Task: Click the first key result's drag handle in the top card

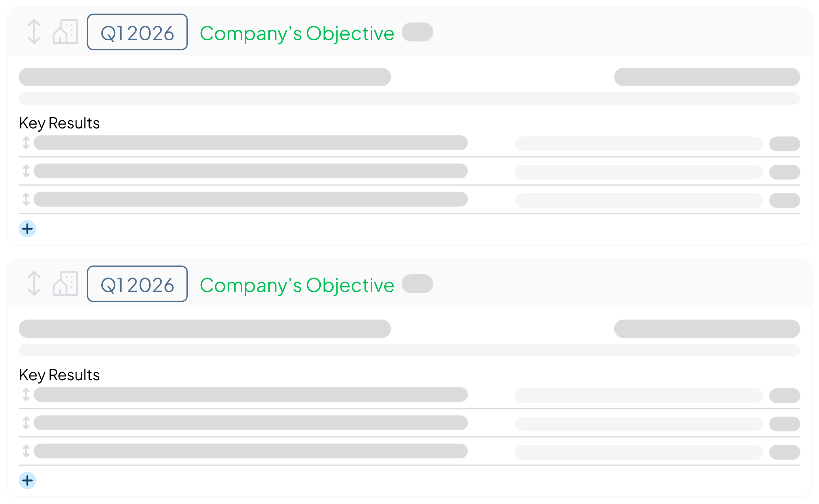Action: (x=26, y=143)
